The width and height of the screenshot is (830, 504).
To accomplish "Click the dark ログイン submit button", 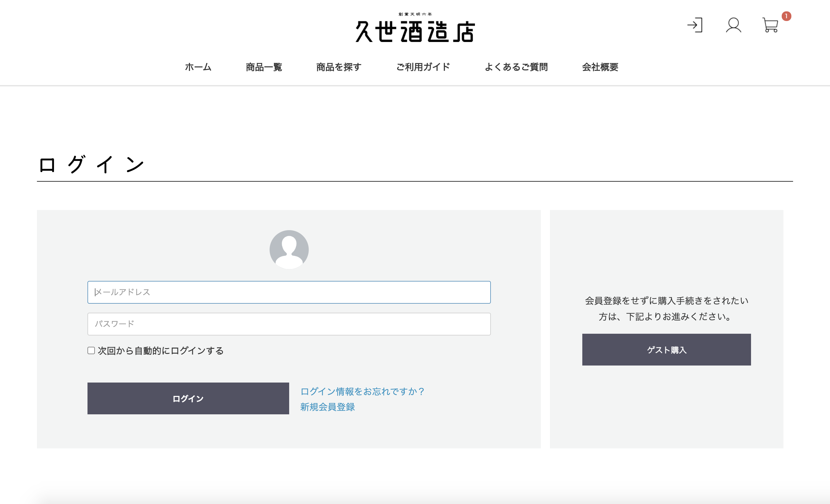I will [188, 398].
